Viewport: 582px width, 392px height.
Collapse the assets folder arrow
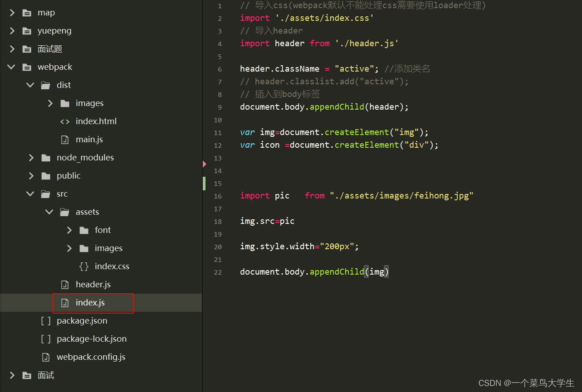point(49,212)
